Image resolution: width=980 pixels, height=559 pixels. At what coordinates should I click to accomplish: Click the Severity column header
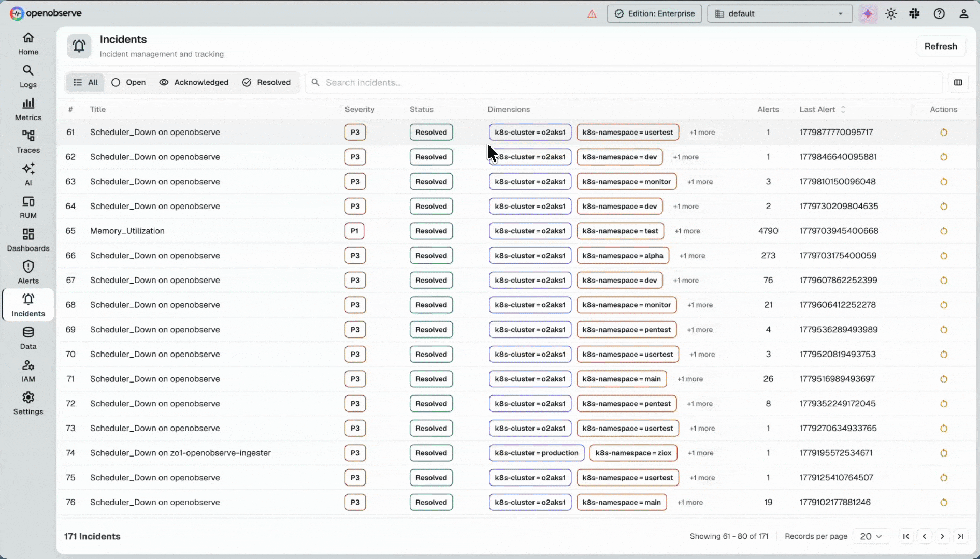[359, 109]
